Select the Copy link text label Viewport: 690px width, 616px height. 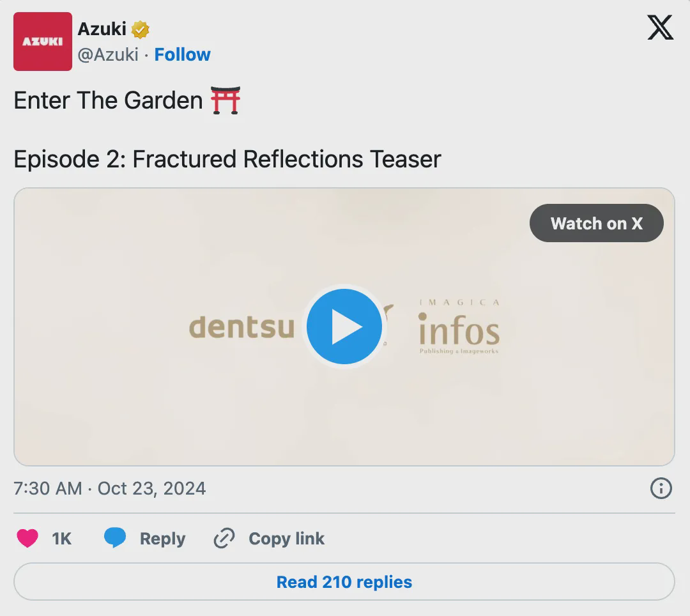pyautogui.click(x=286, y=539)
